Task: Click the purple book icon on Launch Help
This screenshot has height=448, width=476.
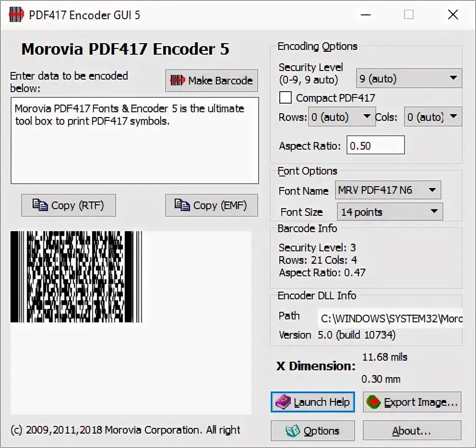Action: 283,402
